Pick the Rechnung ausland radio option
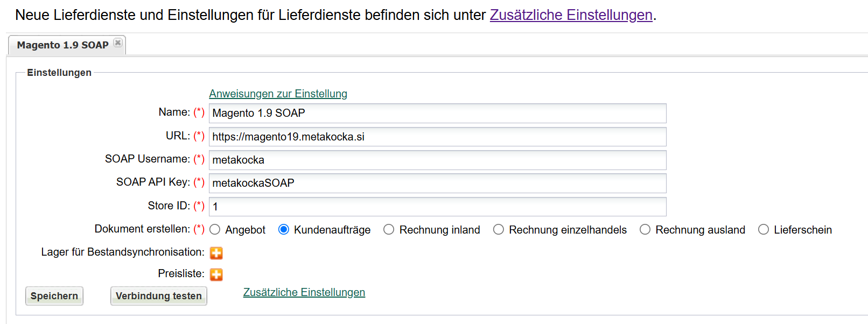This screenshot has width=868, height=324. coord(645,230)
